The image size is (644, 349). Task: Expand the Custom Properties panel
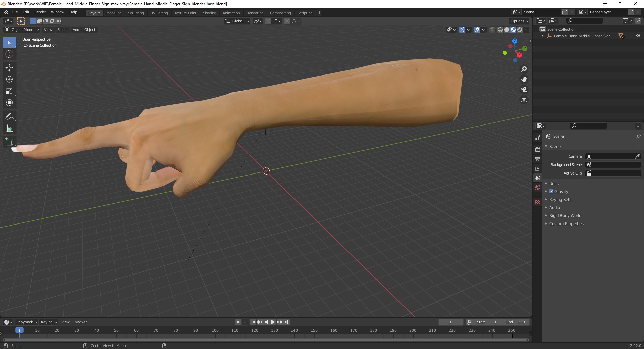point(566,223)
